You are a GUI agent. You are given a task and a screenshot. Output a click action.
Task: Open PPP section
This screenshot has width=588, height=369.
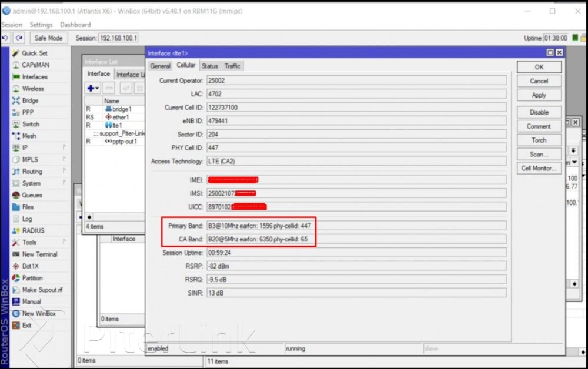click(28, 112)
